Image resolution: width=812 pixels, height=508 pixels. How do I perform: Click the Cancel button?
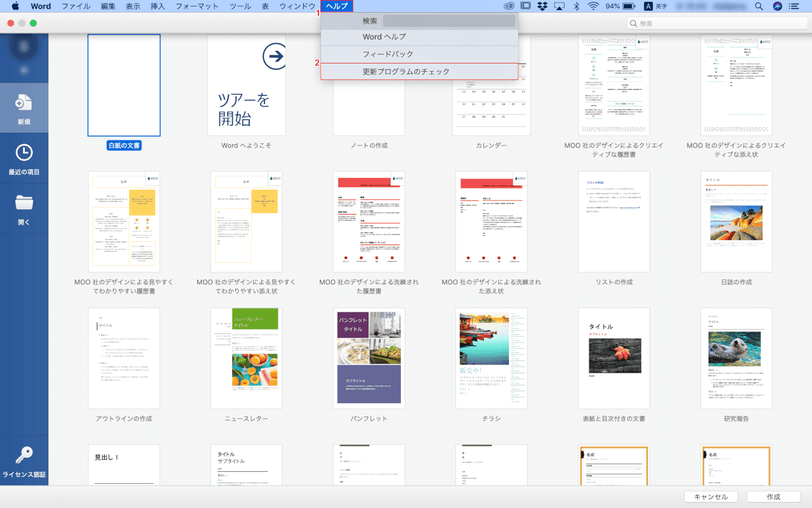[x=710, y=497]
